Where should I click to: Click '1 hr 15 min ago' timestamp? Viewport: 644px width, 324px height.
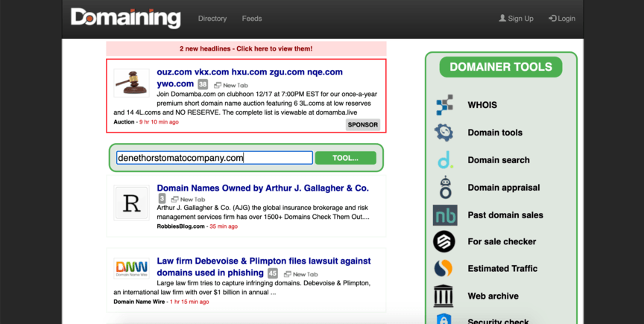click(x=189, y=302)
